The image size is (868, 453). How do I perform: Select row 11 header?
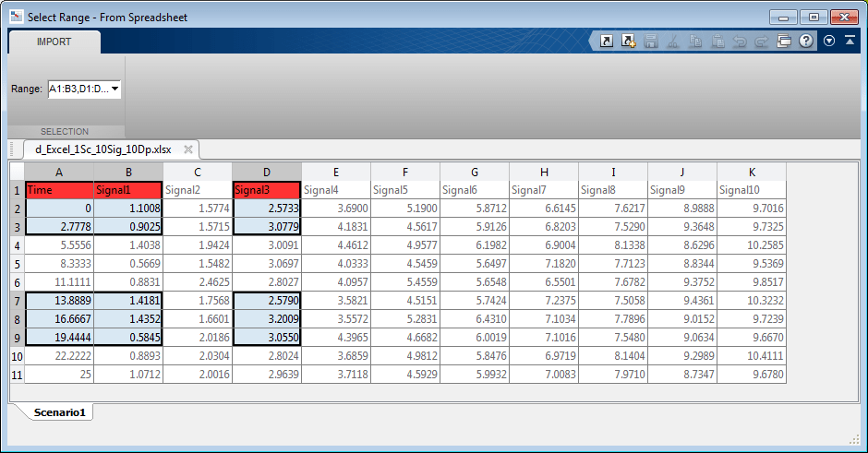point(18,375)
